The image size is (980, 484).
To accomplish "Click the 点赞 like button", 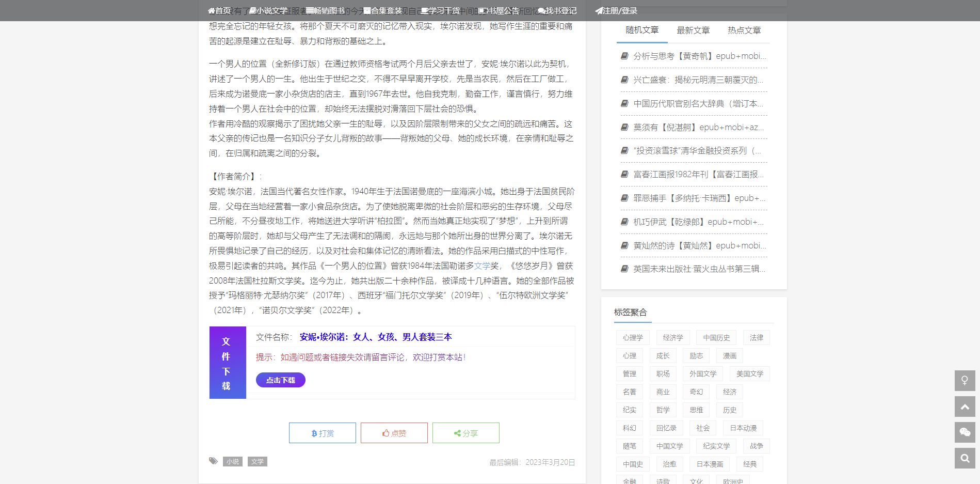I will [x=394, y=433].
